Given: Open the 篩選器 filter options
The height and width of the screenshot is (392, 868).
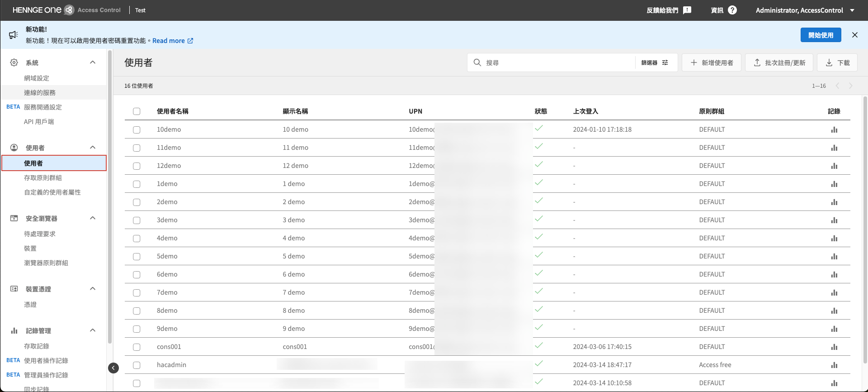Looking at the screenshot, I should (655, 62).
